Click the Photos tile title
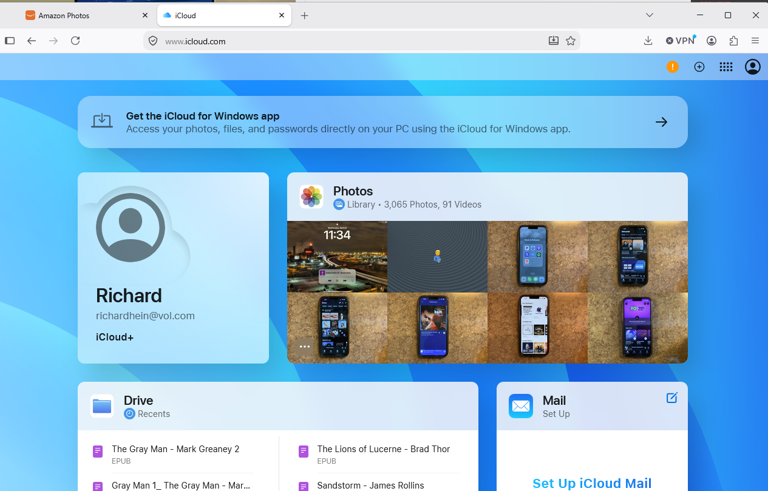 [x=353, y=191]
